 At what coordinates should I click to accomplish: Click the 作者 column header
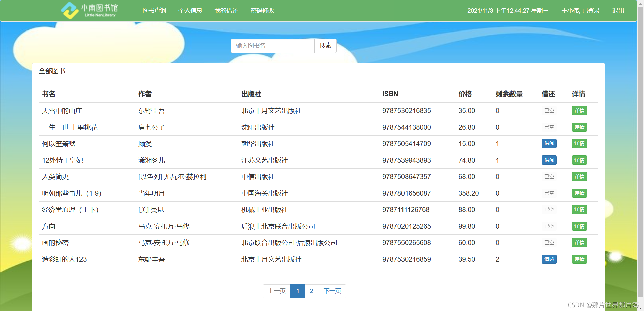[x=145, y=94]
